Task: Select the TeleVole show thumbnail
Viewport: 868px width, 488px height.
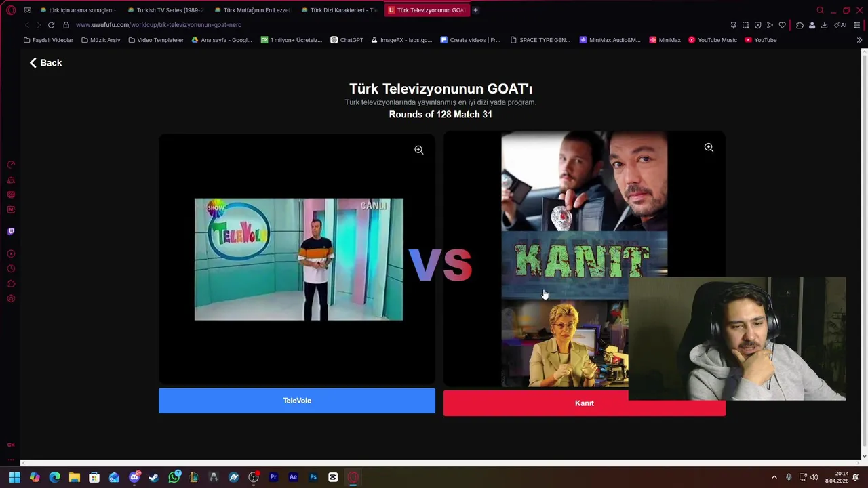Action: coord(298,259)
